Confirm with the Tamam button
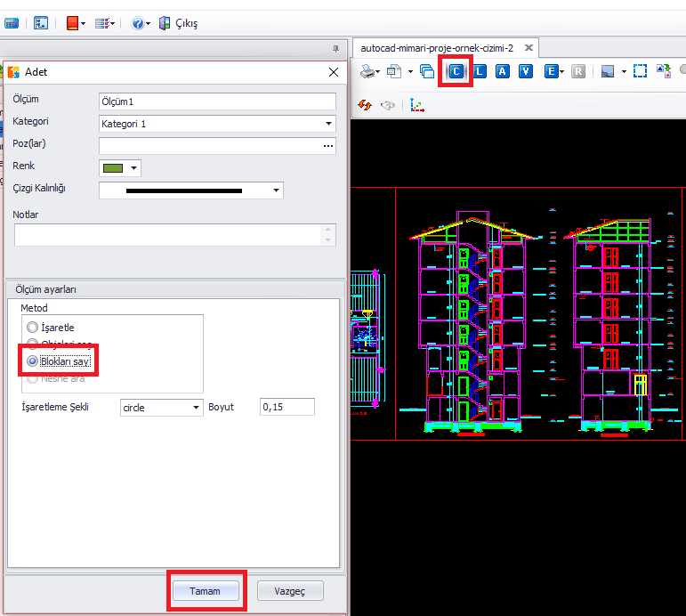 coord(205,590)
